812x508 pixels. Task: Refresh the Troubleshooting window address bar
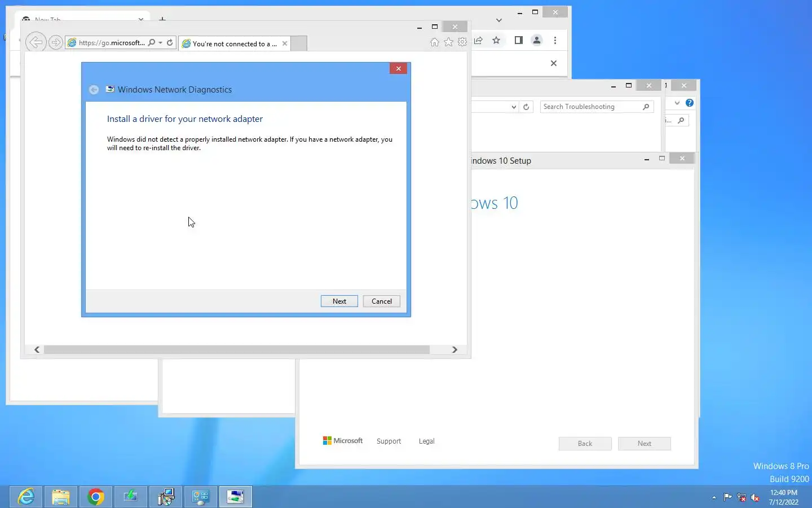coord(526,107)
